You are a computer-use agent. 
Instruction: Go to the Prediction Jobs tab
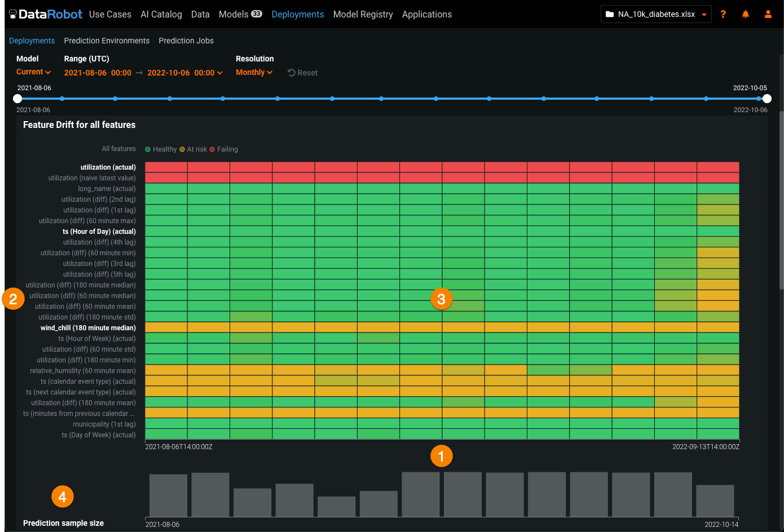pyautogui.click(x=186, y=41)
